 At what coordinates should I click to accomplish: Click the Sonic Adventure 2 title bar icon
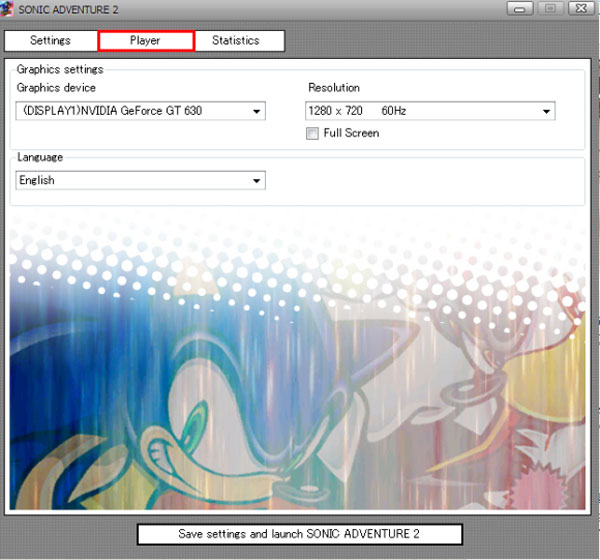(7, 9)
